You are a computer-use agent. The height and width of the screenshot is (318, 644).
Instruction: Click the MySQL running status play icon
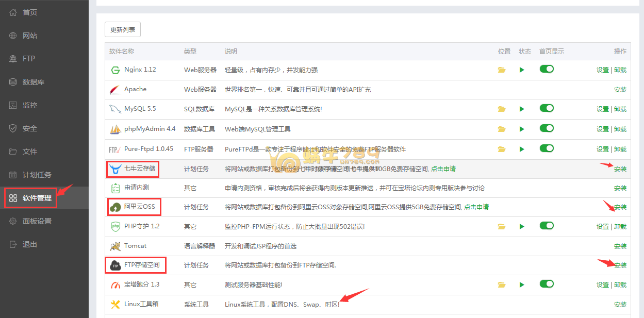click(522, 109)
